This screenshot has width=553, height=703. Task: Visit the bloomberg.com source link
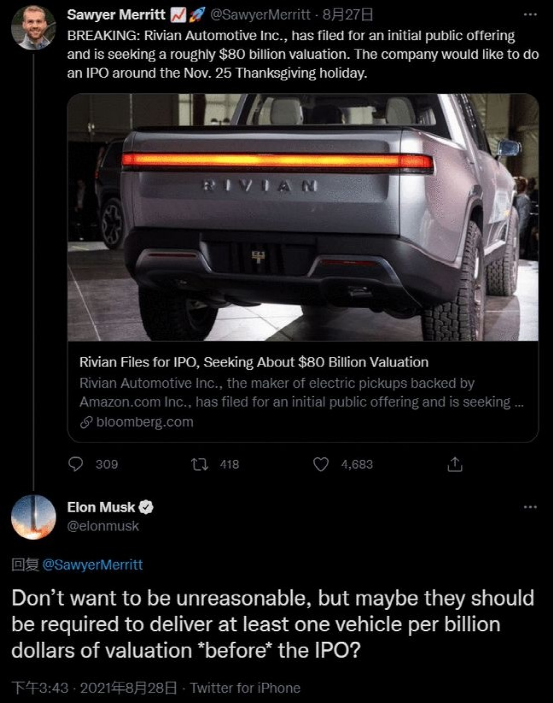(x=144, y=422)
